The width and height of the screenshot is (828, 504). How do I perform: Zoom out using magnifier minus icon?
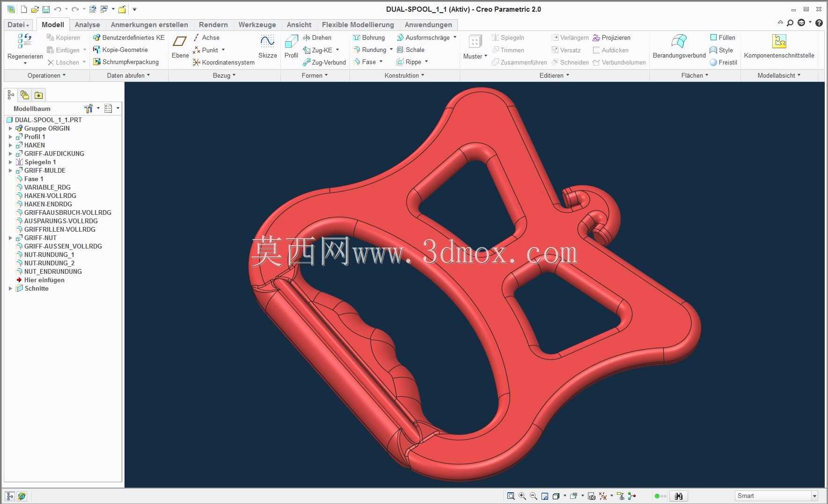pos(533,496)
